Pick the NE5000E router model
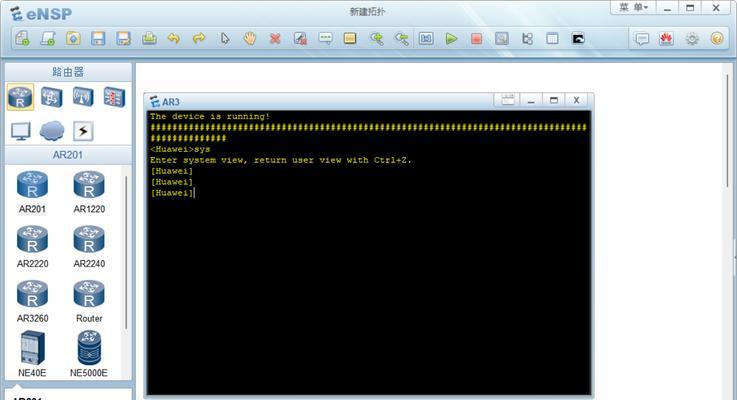The width and height of the screenshot is (737, 400). coord(89,354)
